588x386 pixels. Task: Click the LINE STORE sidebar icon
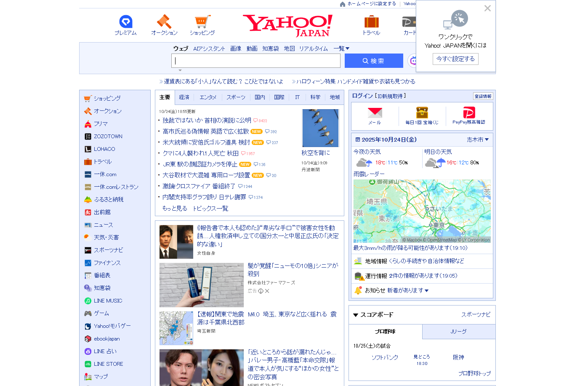(x=88, y=364)
